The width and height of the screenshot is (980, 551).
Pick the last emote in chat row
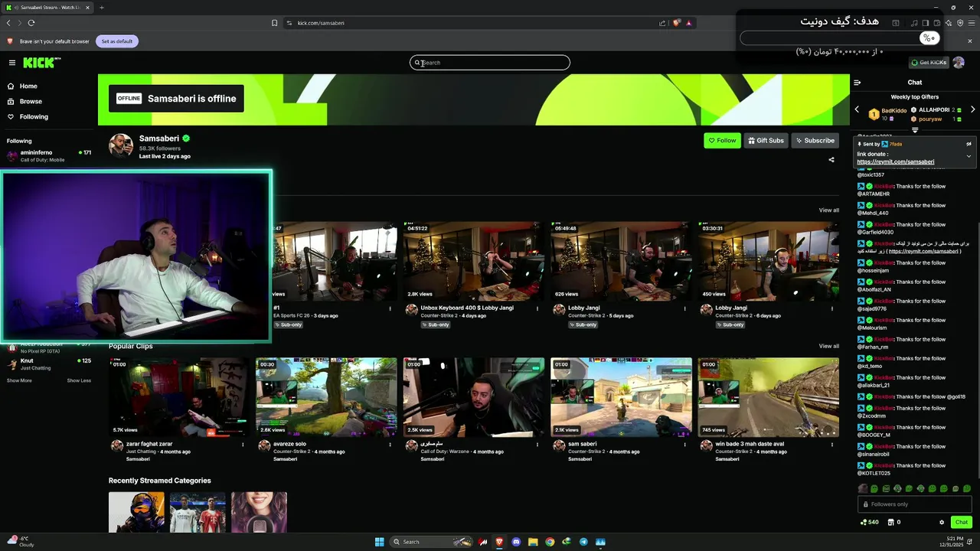[966, 489]
